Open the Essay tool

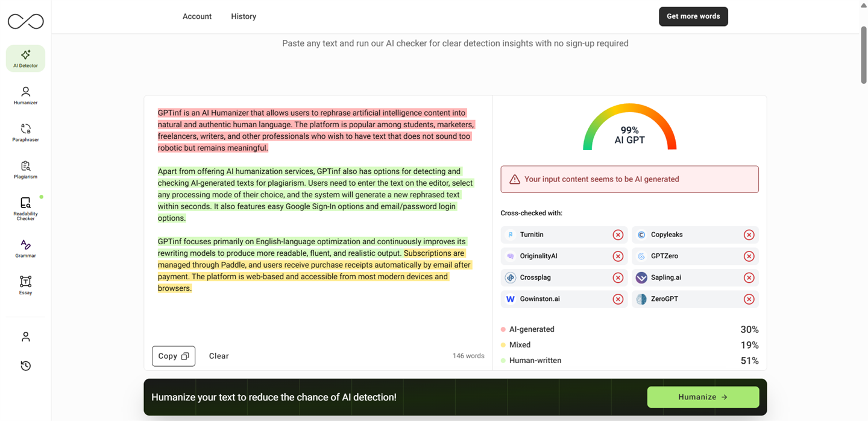25,285
